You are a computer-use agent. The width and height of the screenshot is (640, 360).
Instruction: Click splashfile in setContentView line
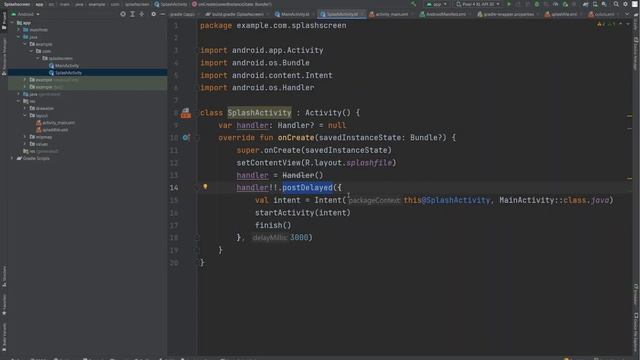pyautogui.click(x=369, y=163)
